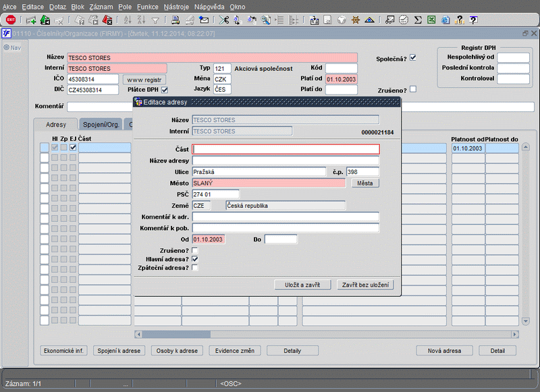Click the context help question mark window icon

coord(474,20)
